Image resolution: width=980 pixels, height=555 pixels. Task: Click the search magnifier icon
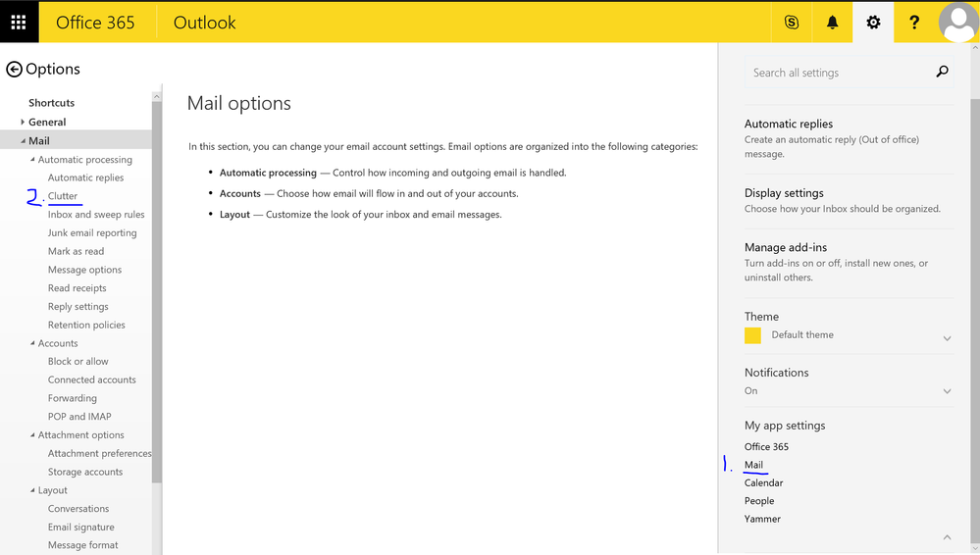tap(942, 72)
